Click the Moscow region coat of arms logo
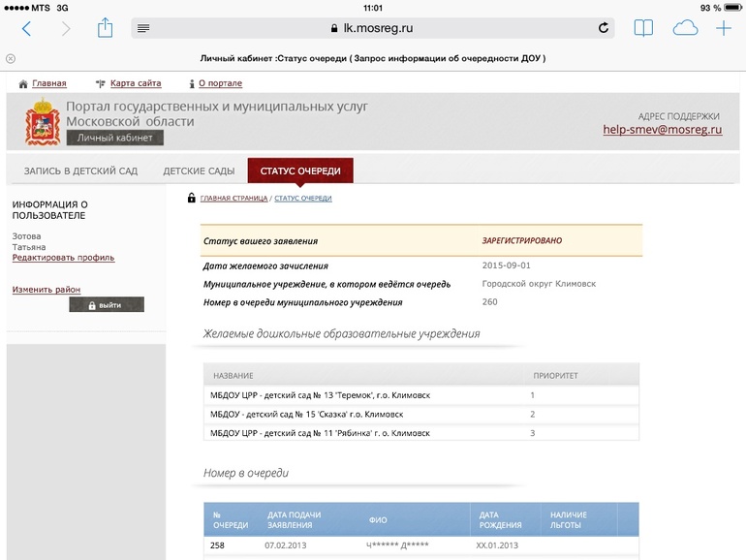The image size is (746, 560). (x=43, y=121)
